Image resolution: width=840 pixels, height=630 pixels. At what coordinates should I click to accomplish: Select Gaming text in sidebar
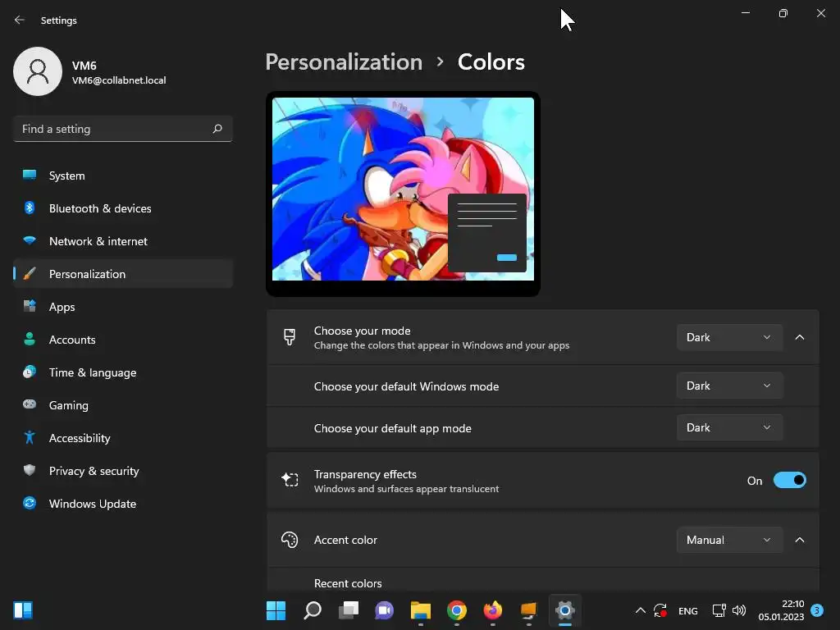69,405
